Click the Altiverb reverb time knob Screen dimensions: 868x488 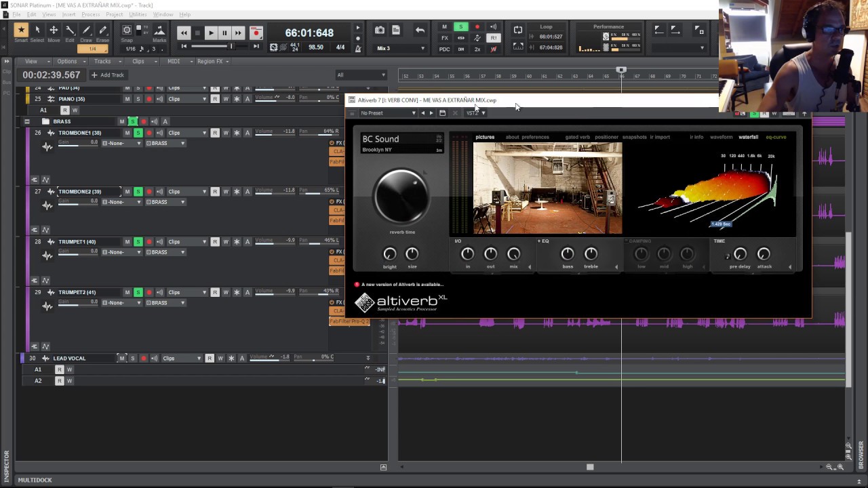pos(401,197)
